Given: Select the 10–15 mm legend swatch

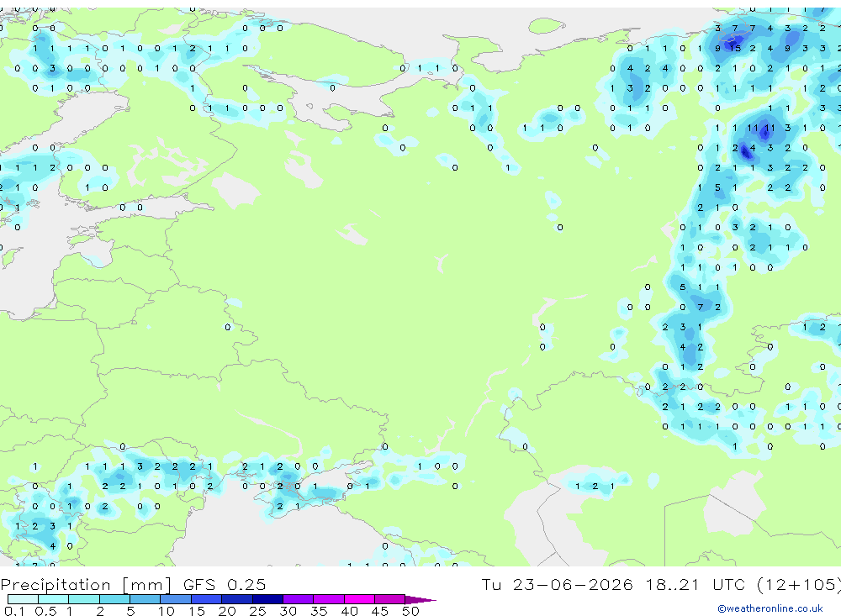Looking at the screenshot, I should pos(176,599).
